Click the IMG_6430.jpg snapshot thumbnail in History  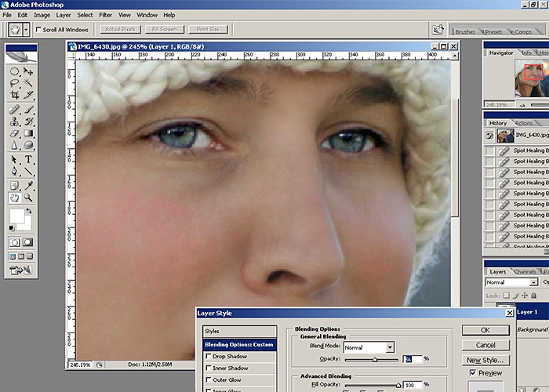point(505,136)
